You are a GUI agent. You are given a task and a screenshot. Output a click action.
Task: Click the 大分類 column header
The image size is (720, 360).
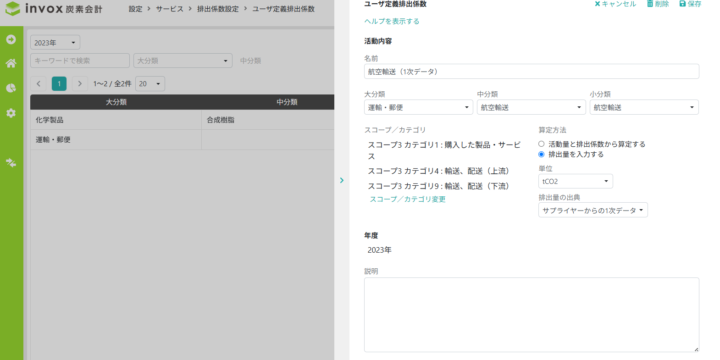point(116,102)
